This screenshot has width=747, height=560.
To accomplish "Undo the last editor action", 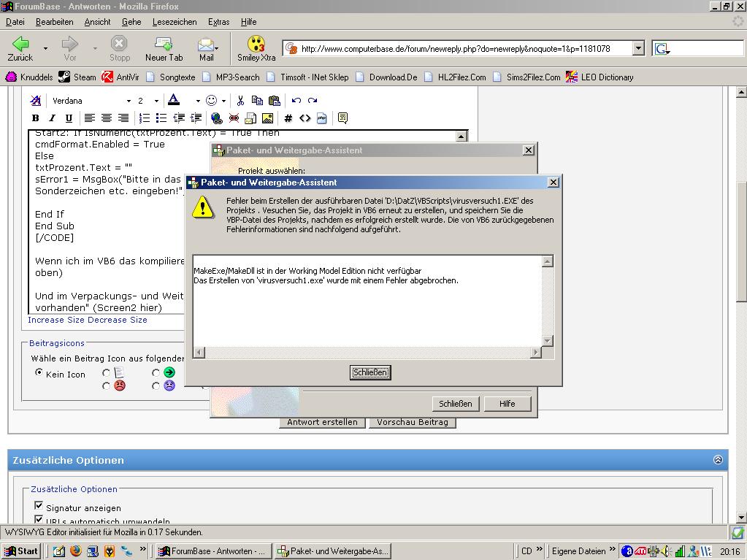I will tap(296, 101).
